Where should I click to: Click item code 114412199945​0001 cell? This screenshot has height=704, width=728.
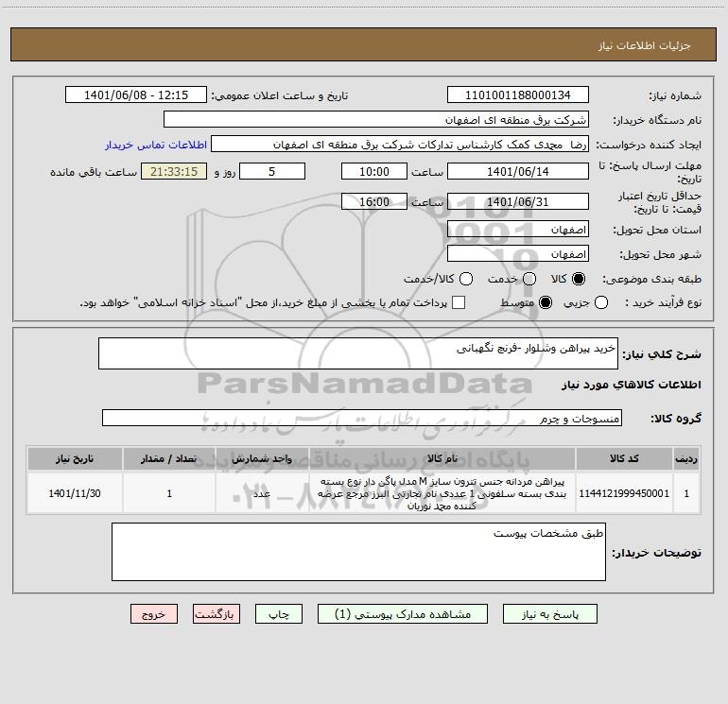pos(624,493)
